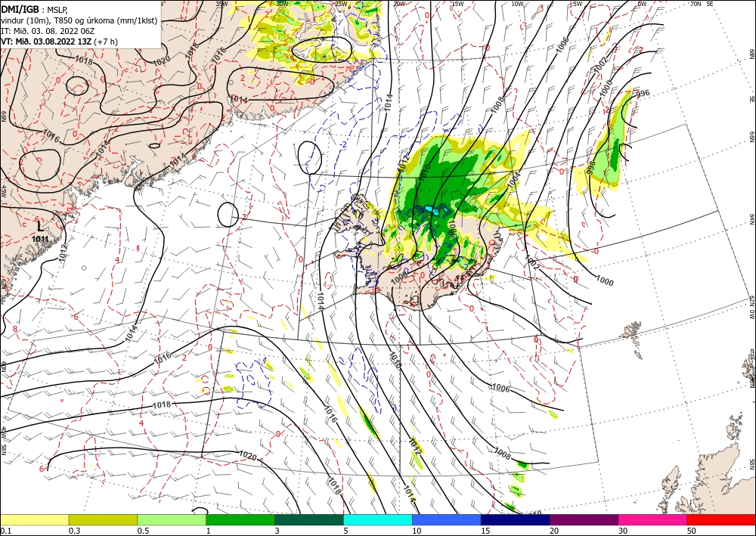Click the legend value '50'
Viewport: 756px width, 536px height.
pos(692,531)
